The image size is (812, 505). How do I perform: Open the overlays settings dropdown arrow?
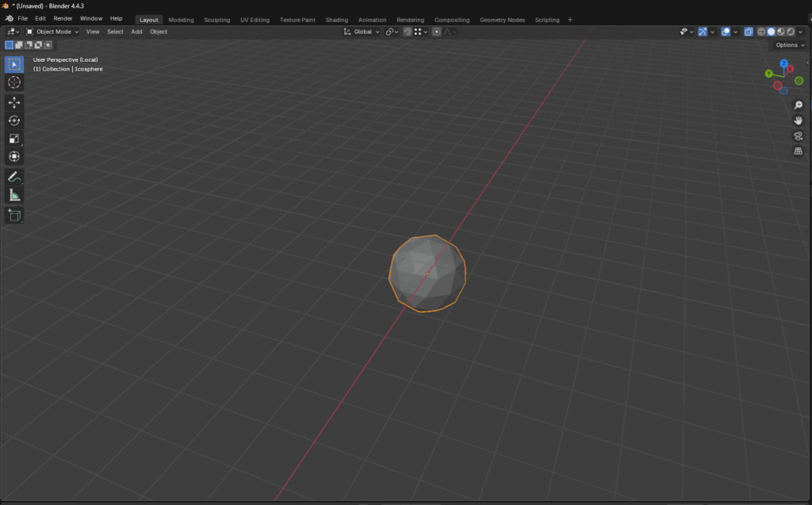tap(735, 32)
